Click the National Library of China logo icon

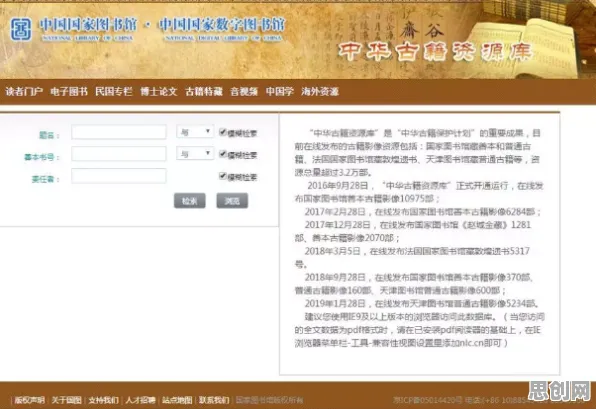pyautogui.click(x=21, y=29)
